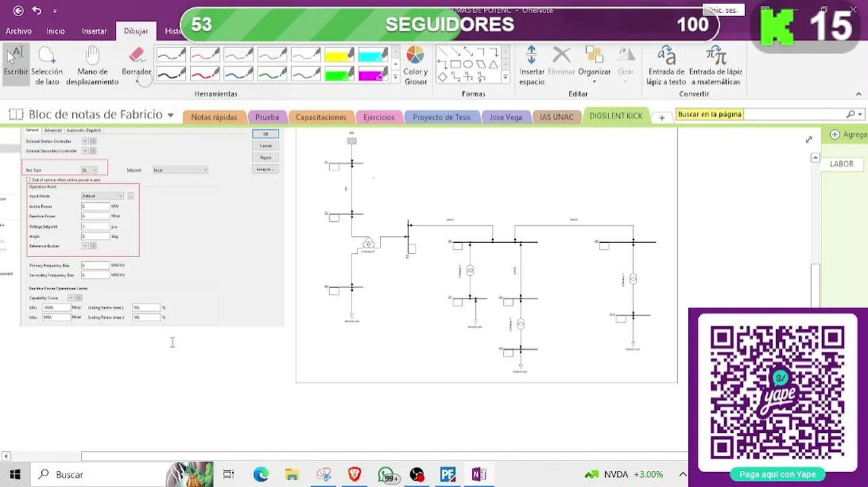Switch to the Insertar ribbon tab
This screenshot has height=487, width=868.
coord(94,31)
